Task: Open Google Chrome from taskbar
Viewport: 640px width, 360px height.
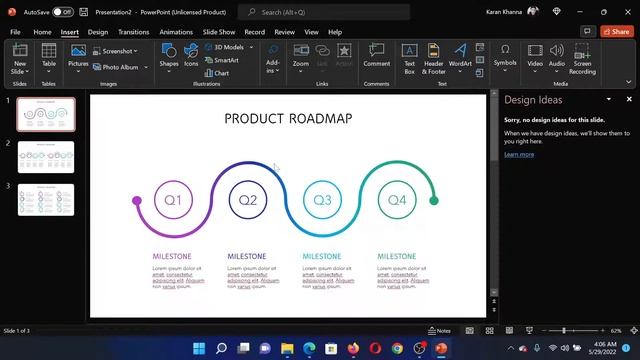Action: tap(397, 348)
